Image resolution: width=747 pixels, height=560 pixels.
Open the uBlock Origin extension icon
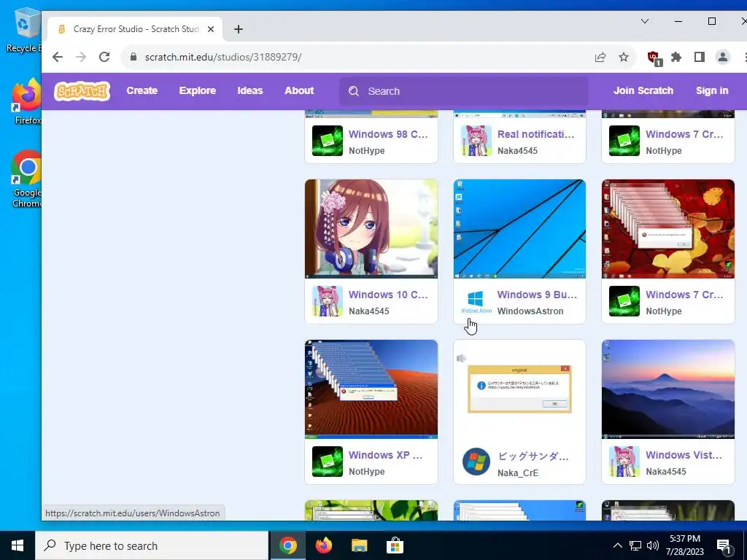[x=654, y=58]
